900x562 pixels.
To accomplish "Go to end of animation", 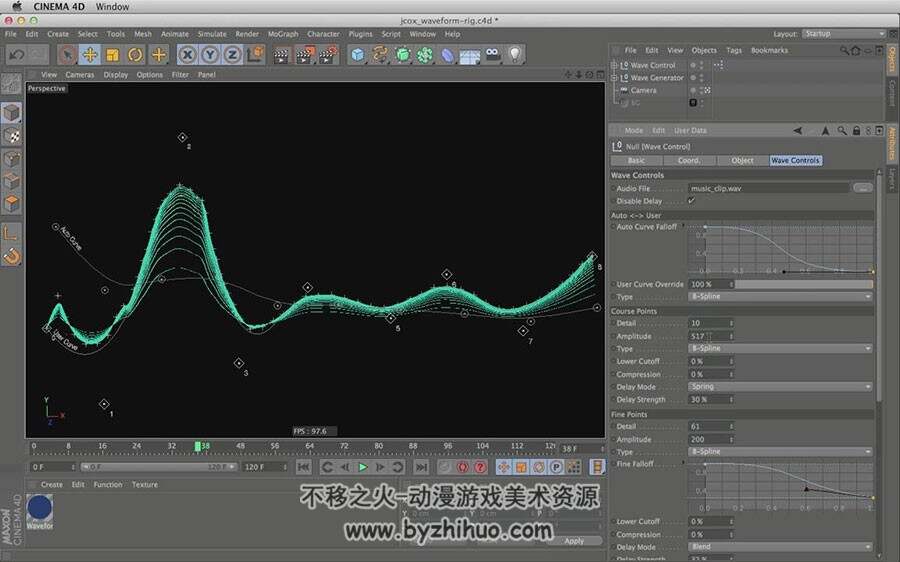I will coord(421,467).
